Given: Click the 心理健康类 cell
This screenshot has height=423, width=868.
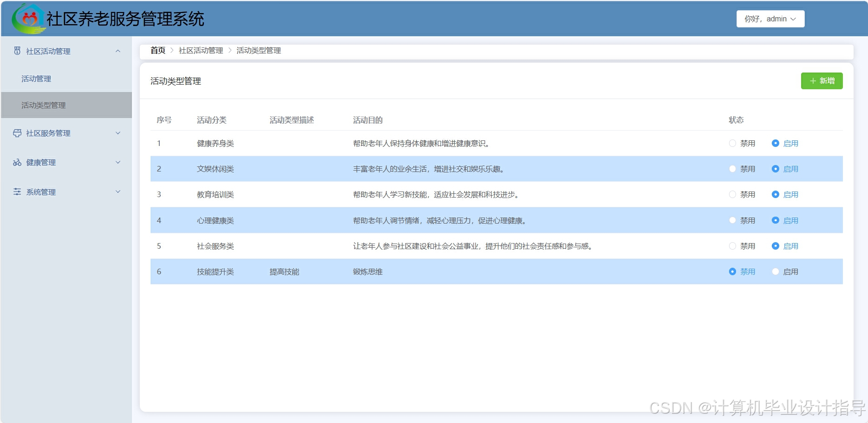Looking at the screenshot, I should point(216,220).
